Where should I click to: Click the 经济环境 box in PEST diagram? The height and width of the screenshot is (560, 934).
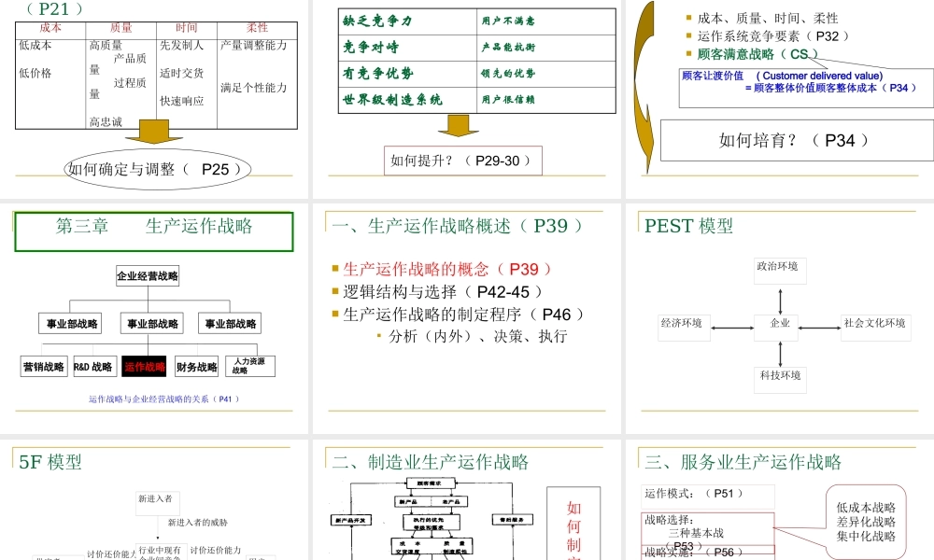(684, 328)
